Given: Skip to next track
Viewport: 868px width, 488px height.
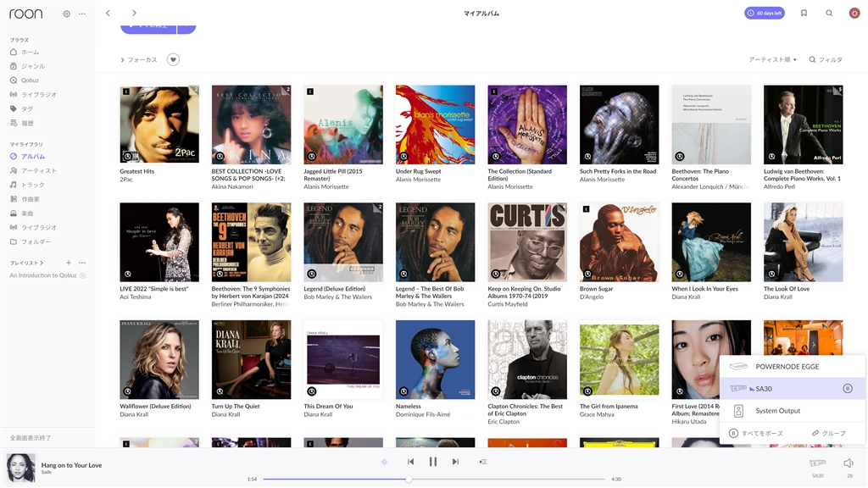Looking at the screenshot, I should 455,462.
